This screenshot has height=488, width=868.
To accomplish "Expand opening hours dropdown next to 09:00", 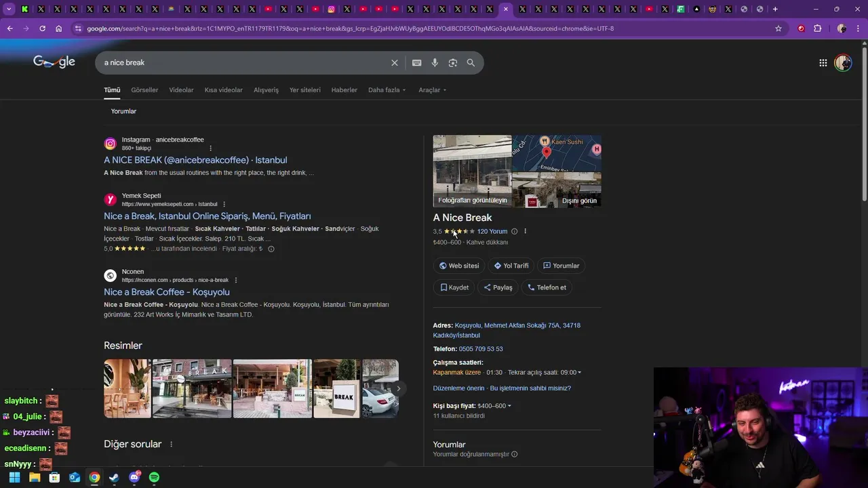I will (x=580, y=372).
